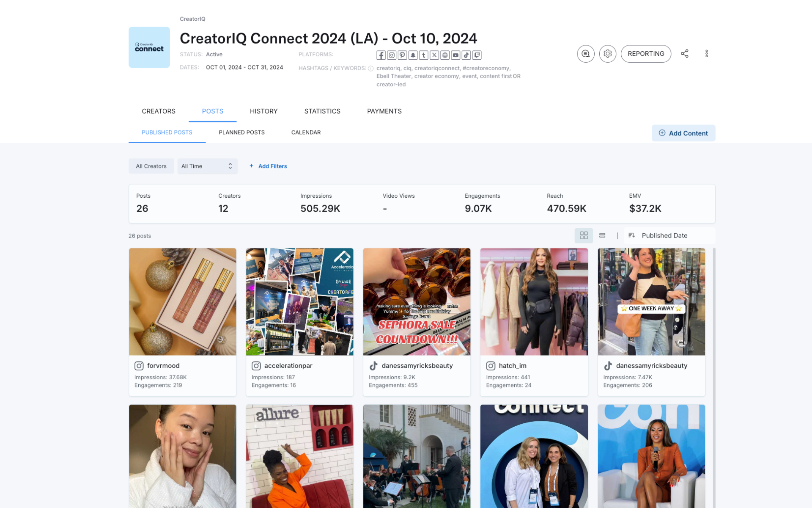Switch to grid view layout
The width and height of the screenshot is (812, 508).
pos(584,235)
